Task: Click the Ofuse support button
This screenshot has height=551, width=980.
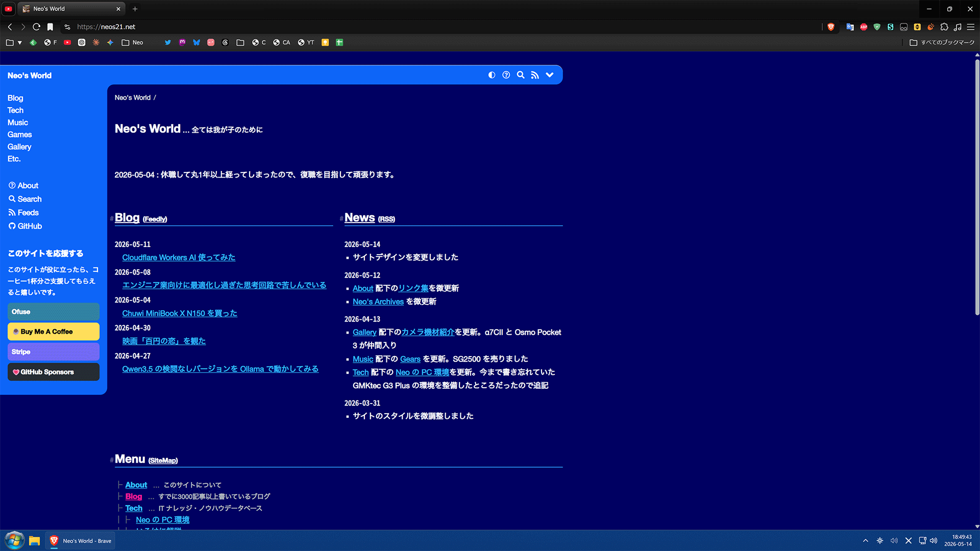Action: pos(54,312)
